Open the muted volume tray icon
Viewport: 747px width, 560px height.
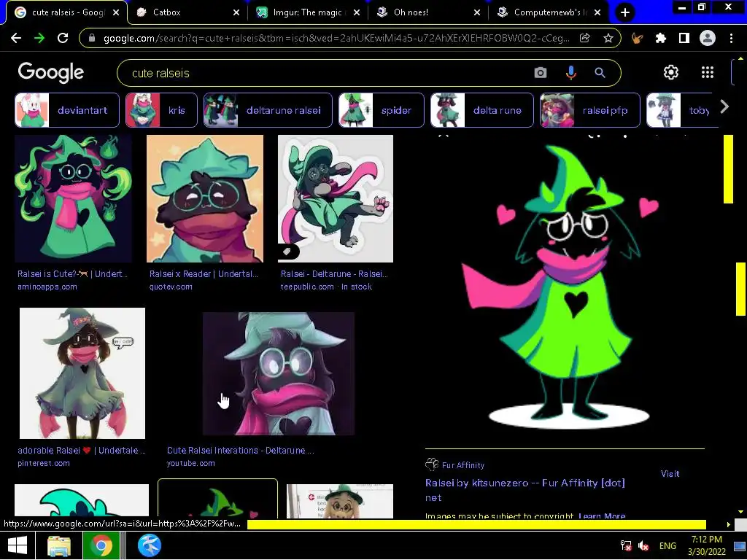coord(643,545)
